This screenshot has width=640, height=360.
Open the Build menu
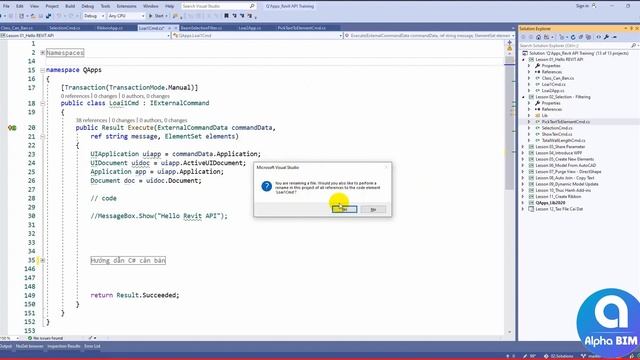tap(70, 6)
